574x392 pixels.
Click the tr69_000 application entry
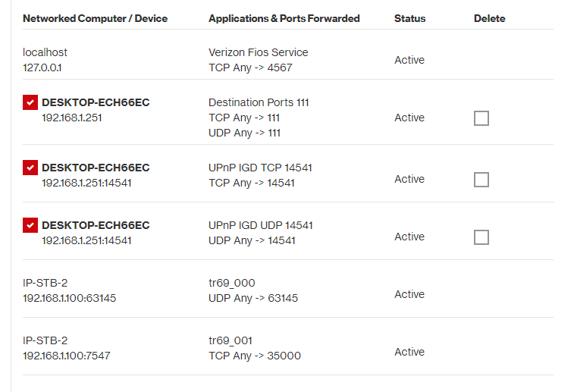coord(232,283)
